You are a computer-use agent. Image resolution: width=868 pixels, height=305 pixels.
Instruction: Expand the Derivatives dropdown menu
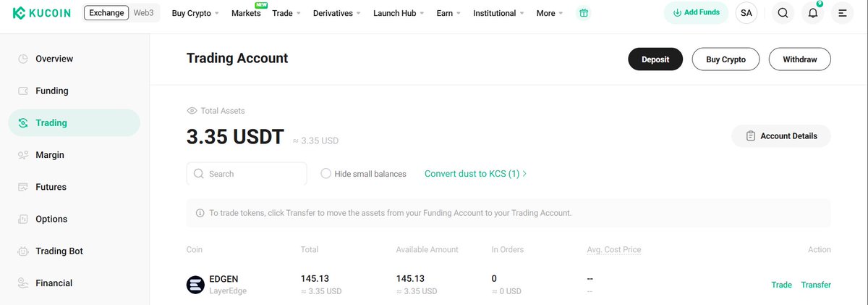coord(338,13)
